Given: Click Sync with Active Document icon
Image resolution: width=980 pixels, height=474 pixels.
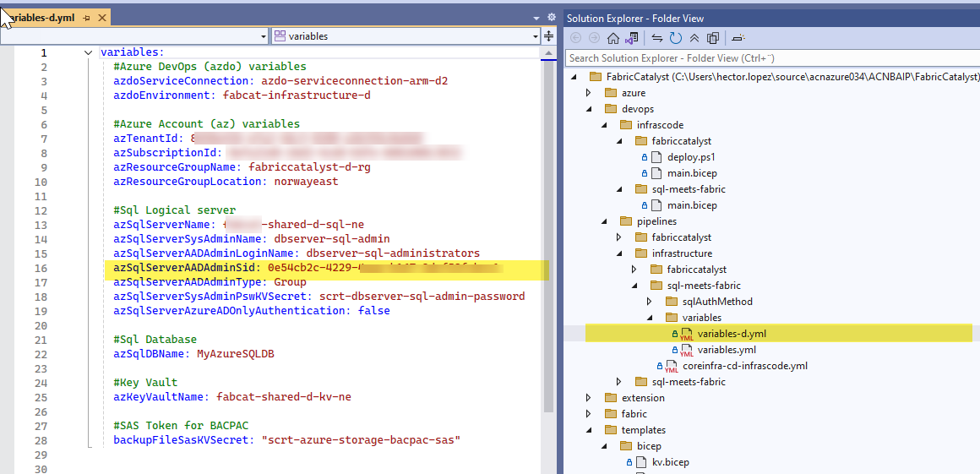Looking at the screenshot, I should pyautogui.click(x=656, y=38).
